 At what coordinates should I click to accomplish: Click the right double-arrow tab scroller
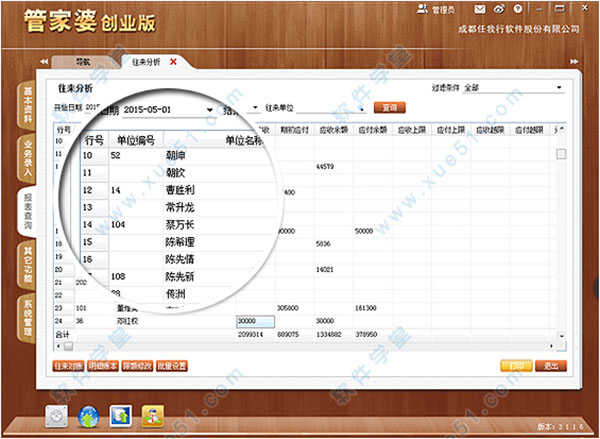click(574, 61)
